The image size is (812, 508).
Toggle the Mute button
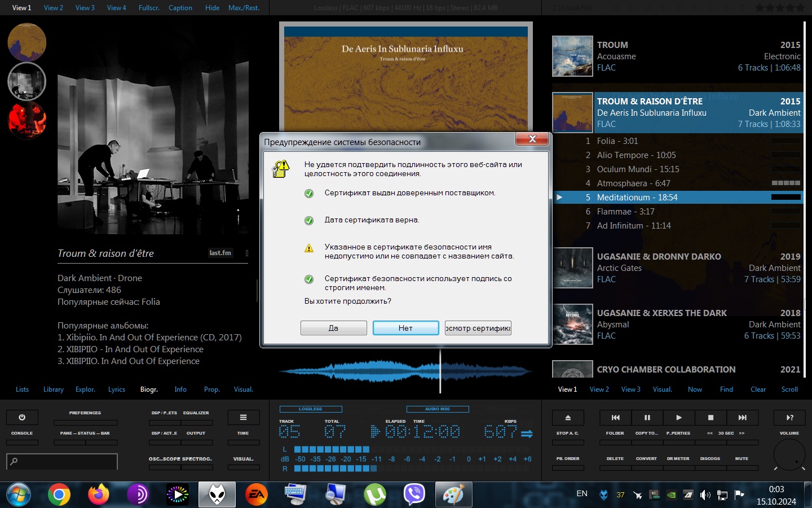(x=742, y=467)
